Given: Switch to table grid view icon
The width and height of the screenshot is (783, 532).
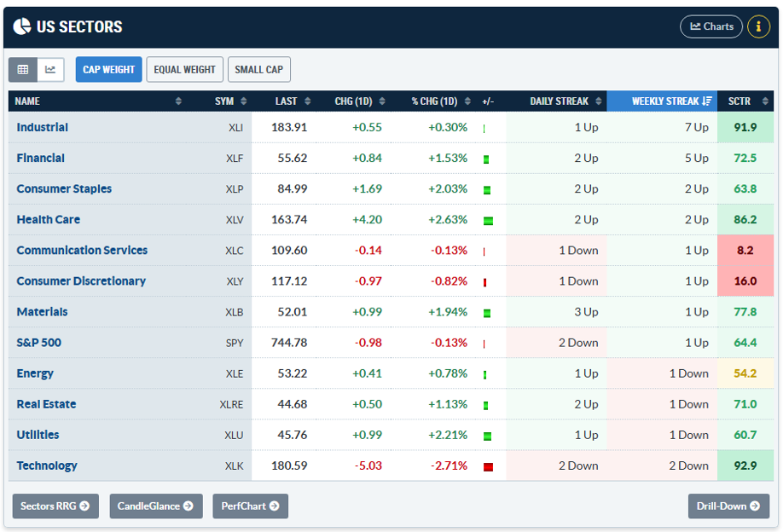Looking at the screenshot, I should (23, 69).
